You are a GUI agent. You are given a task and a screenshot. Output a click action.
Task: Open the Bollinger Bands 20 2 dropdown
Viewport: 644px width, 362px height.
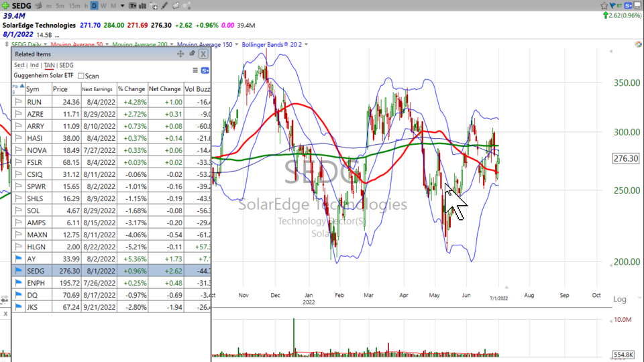306,44
